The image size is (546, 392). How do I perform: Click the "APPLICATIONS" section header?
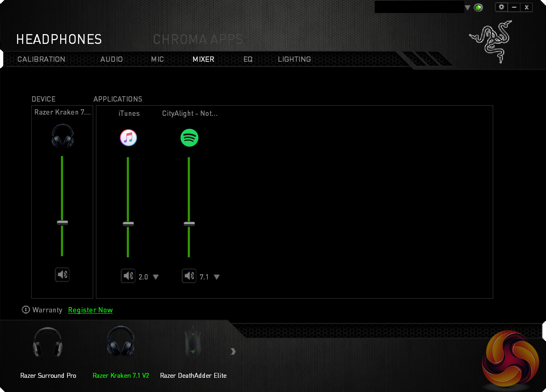tap(118, 99)
